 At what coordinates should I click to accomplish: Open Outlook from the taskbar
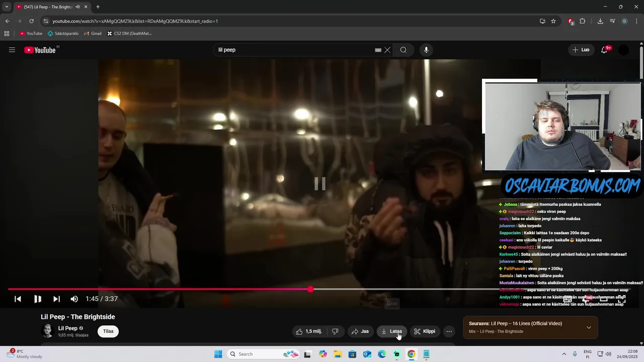367,354
